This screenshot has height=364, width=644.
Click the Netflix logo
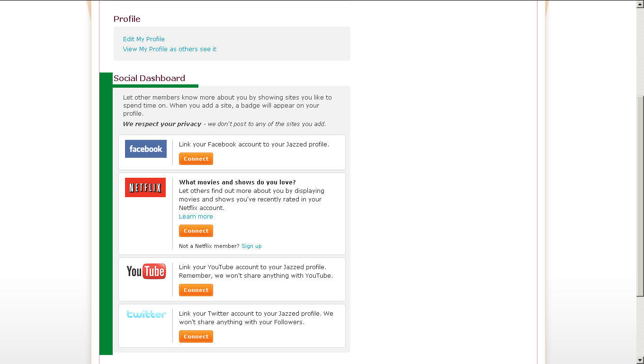[145, 187]
